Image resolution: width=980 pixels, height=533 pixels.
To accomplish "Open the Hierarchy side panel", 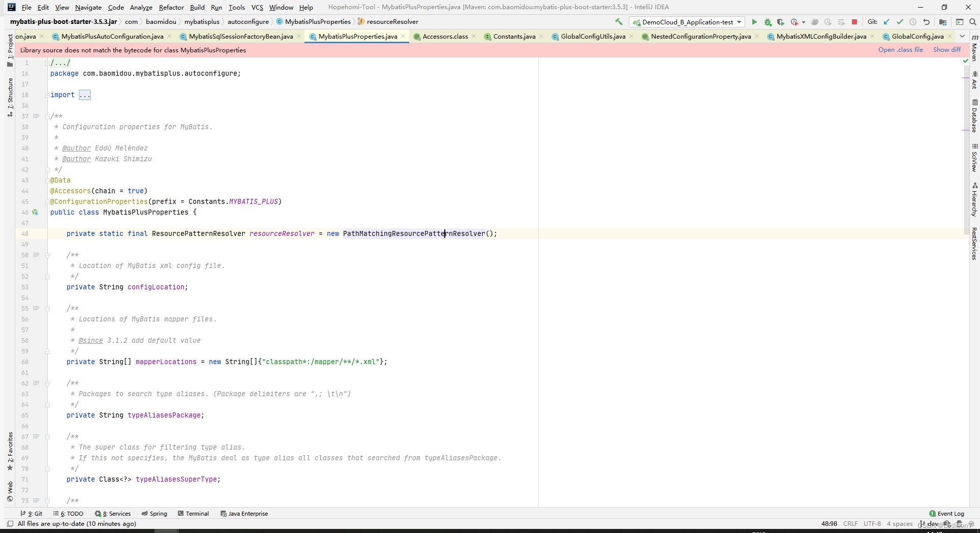I will [974, 199].
